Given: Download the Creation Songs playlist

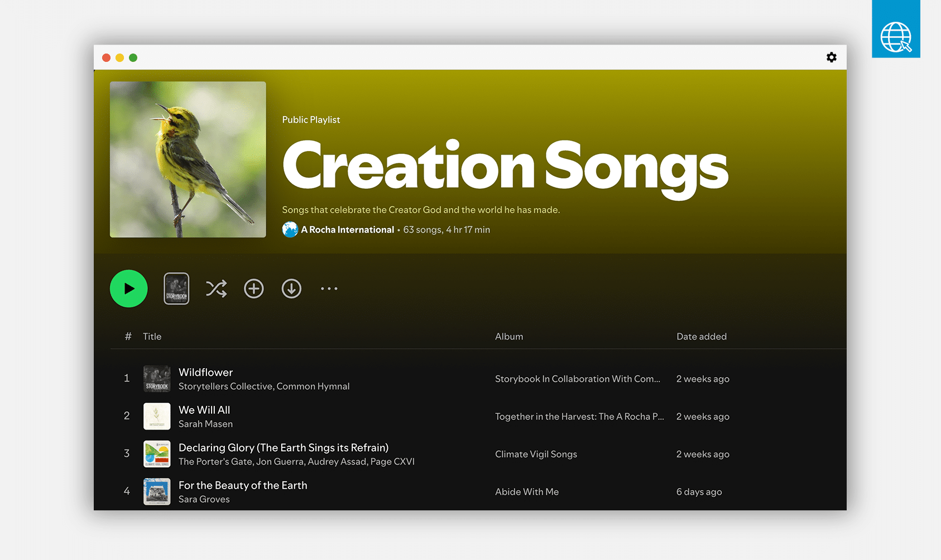Looking at the screenshot, I should tap(291, 288).
